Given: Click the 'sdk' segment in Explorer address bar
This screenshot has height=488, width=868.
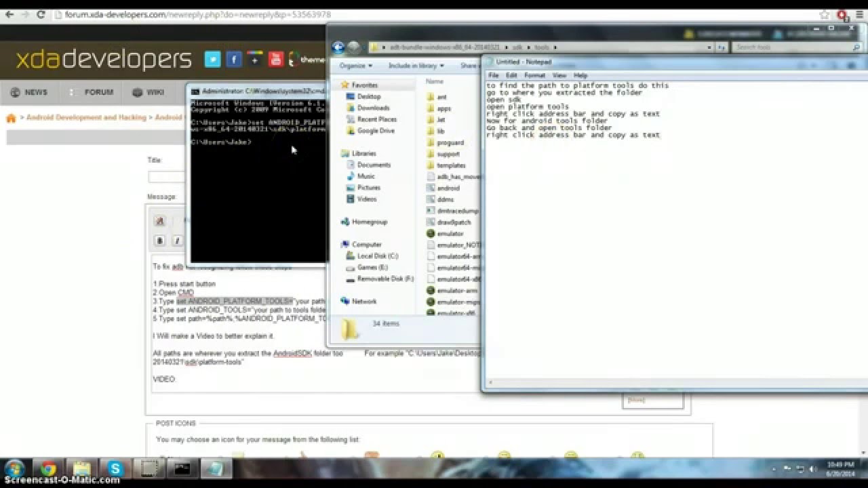Looking at the screenshot, I should [517, 47].
